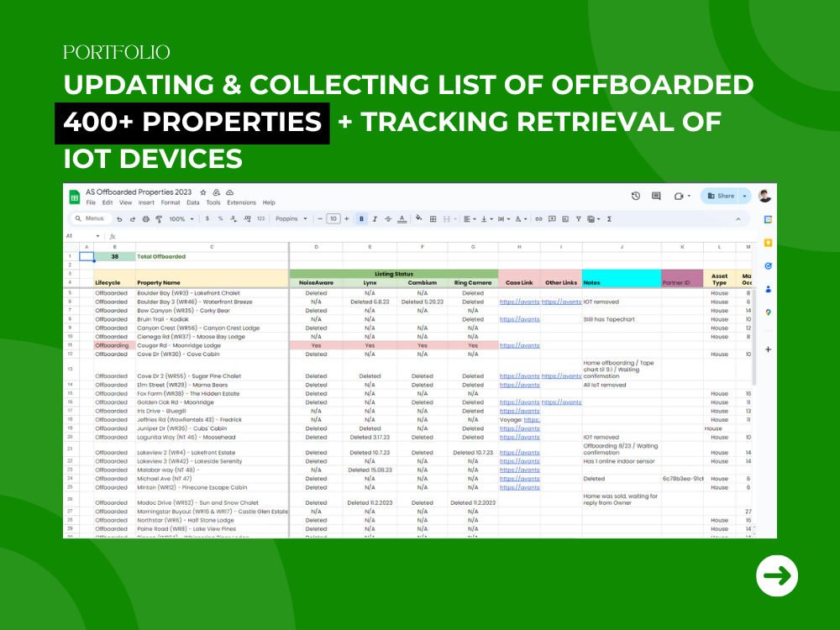Click the undo arrow in toolbar
Viewport: 840px width, 630px height.
coord(119,219)
